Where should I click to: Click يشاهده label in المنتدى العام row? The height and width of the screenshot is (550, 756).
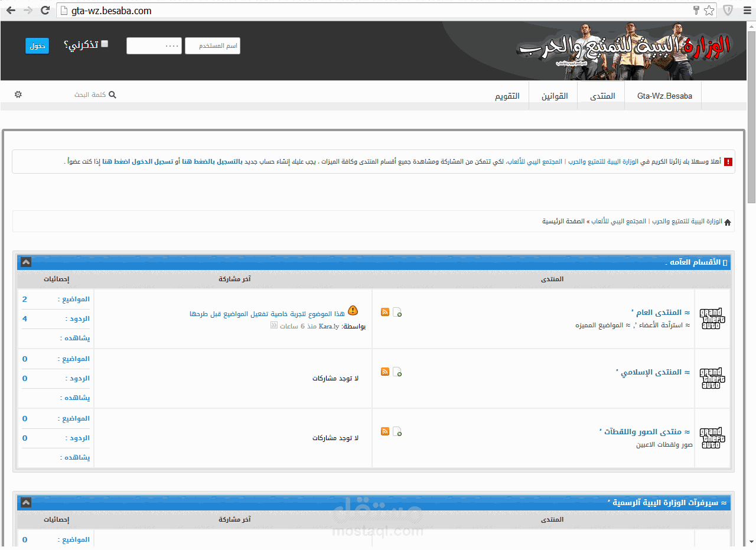75,339
